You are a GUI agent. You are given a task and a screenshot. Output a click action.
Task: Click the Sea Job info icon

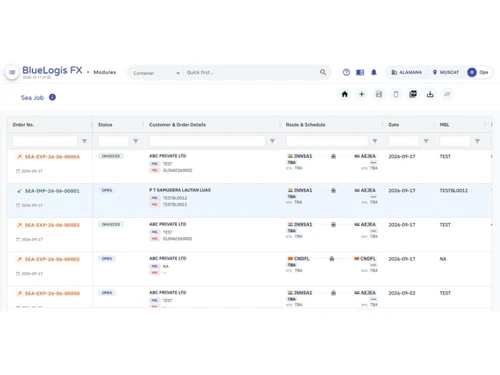coord(52,97)
